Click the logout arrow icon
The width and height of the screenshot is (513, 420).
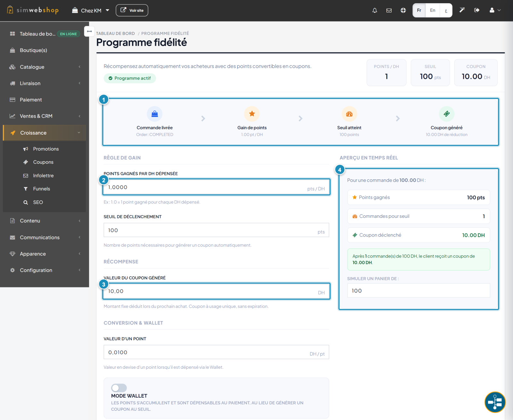pos(477,10)
